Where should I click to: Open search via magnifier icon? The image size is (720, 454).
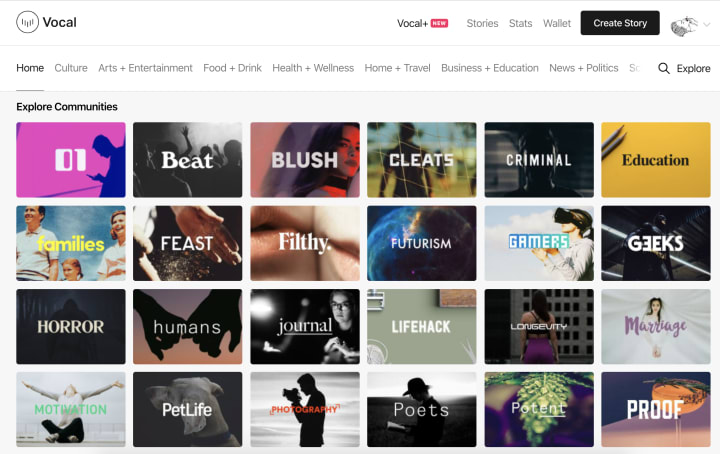click(664, 68)
